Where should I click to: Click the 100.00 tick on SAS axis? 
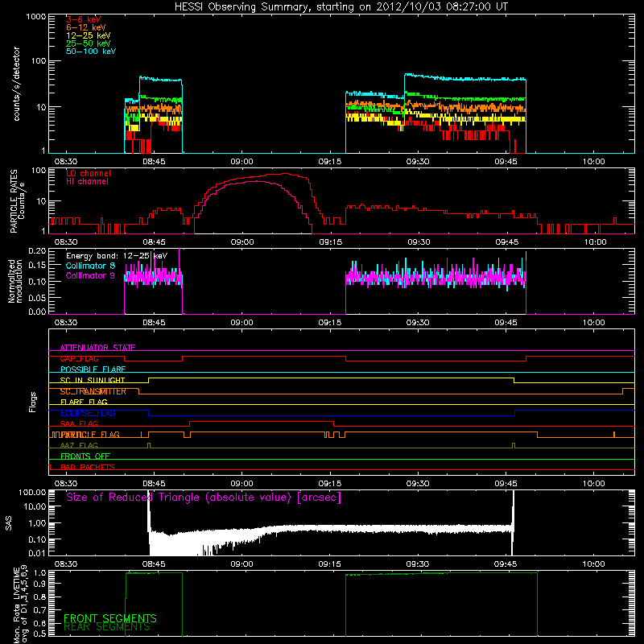[32, 493]
